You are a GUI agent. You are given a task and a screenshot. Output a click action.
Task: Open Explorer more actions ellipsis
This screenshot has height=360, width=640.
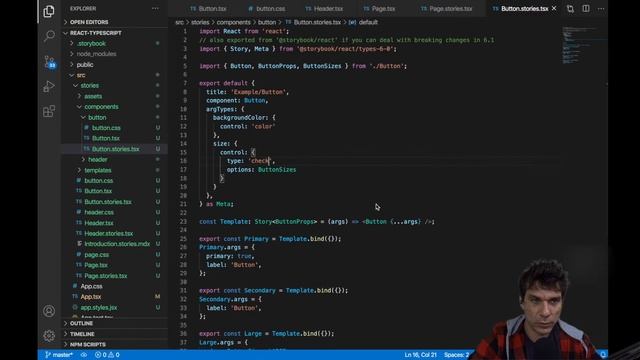pyautogui.click(x=155, y=9)
